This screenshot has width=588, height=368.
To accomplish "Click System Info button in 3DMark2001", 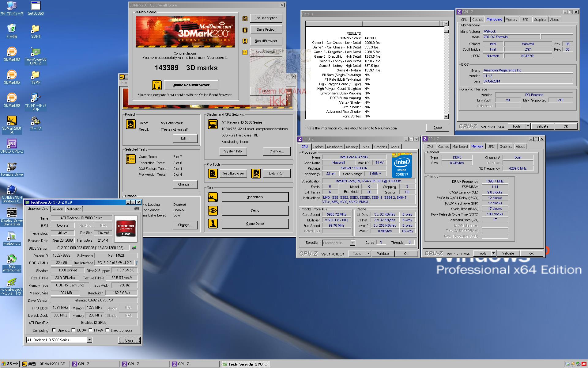I will coord(233,151).
